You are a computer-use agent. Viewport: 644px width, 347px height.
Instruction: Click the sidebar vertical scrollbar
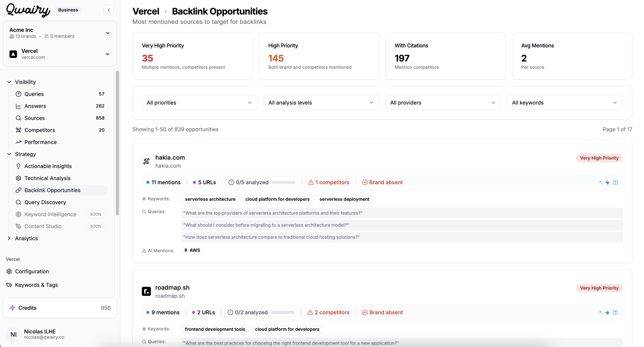[x=117, y=143]
